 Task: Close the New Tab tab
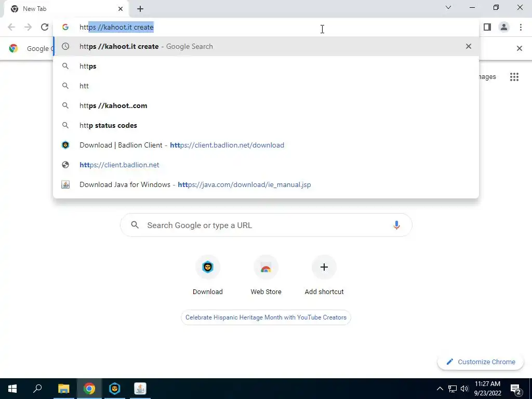(121, 9)
